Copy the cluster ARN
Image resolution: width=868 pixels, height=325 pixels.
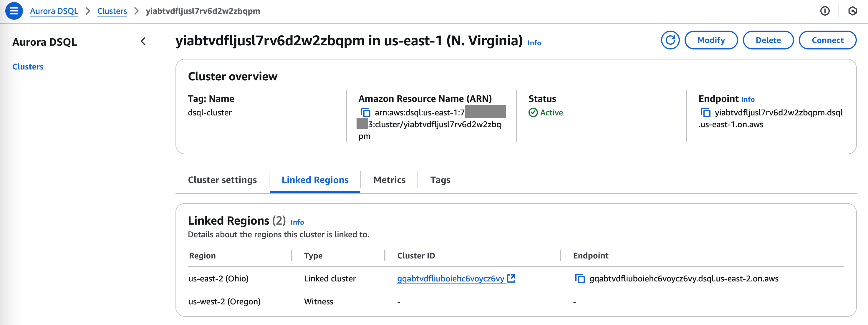[x=365, y=112]
